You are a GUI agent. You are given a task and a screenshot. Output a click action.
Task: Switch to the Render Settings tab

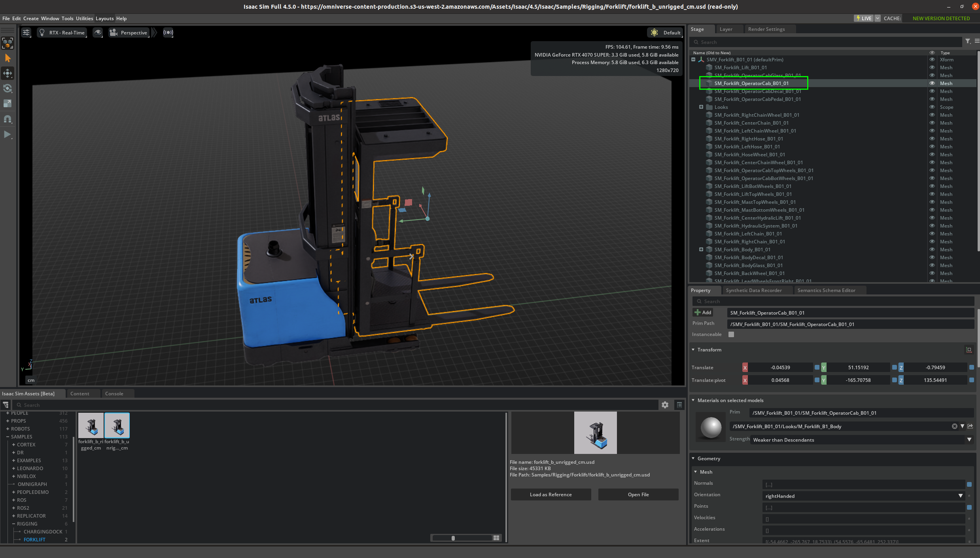click(766, 29)
